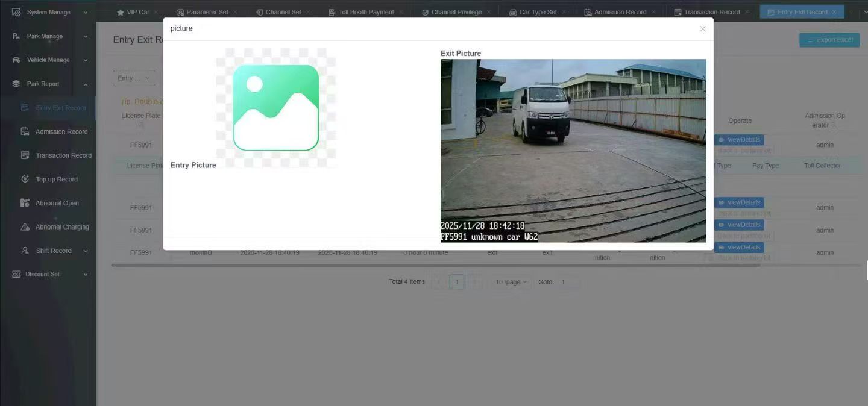Open the Entry filter dropdown
The height and width of the screenshot is (406, 868).
click(133, 78)
